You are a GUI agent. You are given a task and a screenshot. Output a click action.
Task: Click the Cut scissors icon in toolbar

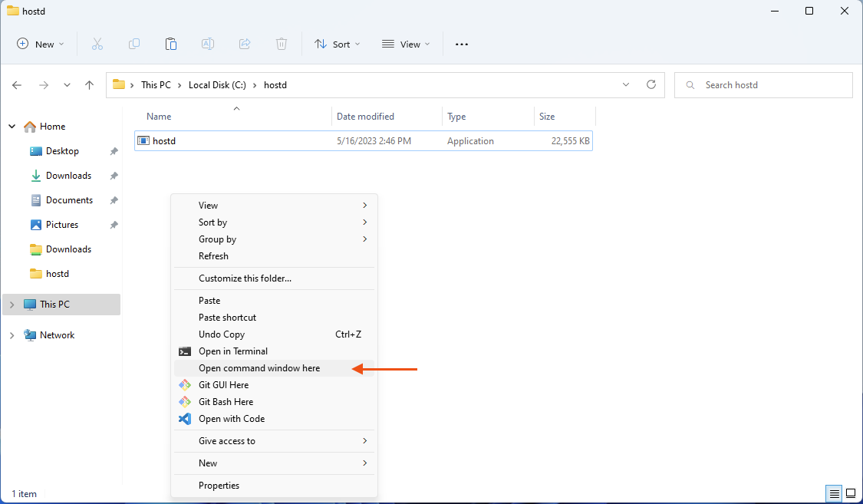[97, 44]
